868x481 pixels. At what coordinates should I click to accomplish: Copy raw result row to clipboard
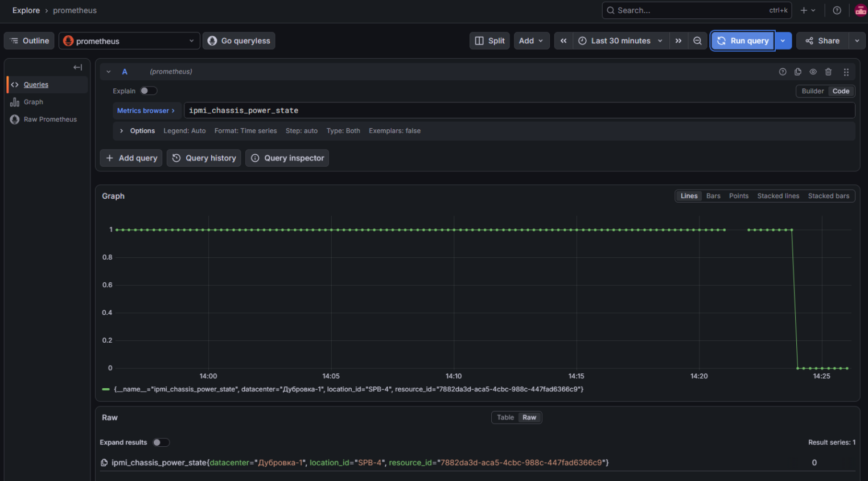(x=104, y=463)
